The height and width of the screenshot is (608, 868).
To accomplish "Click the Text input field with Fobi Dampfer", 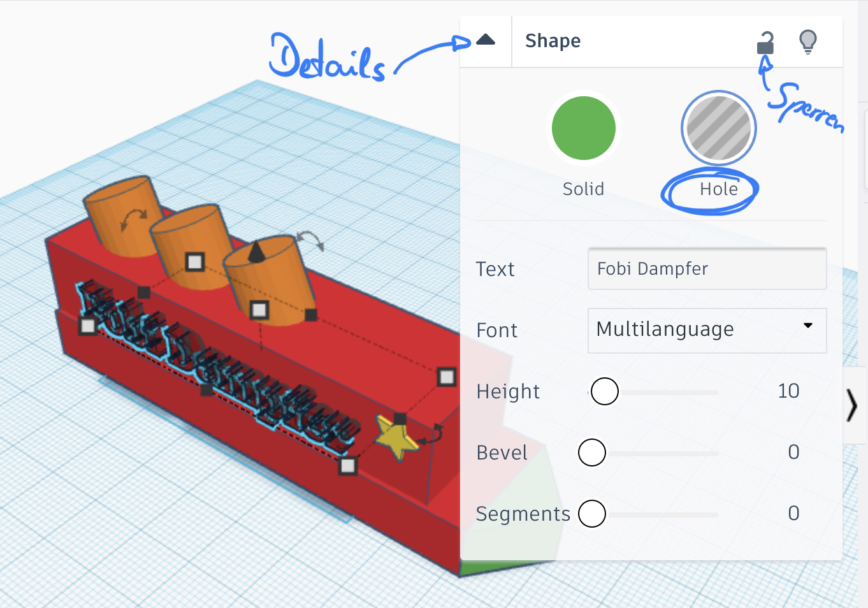I will point(707,269).
